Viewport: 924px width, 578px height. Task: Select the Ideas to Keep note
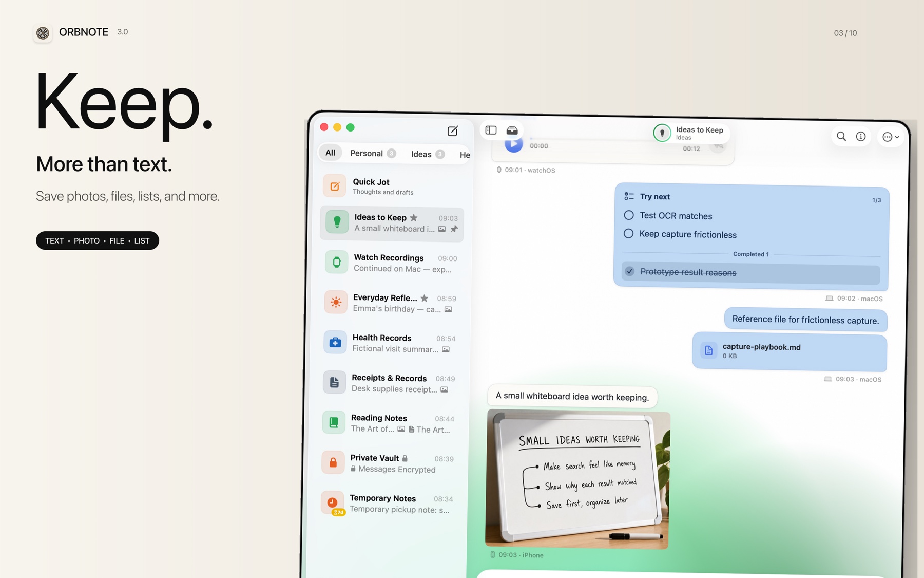pos(392,223)
